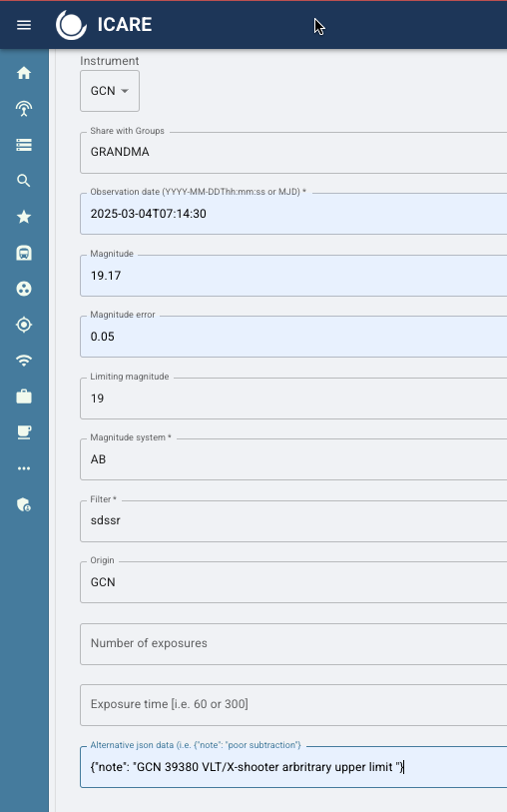Open the briefcase sidebar icon

point(24,397)
